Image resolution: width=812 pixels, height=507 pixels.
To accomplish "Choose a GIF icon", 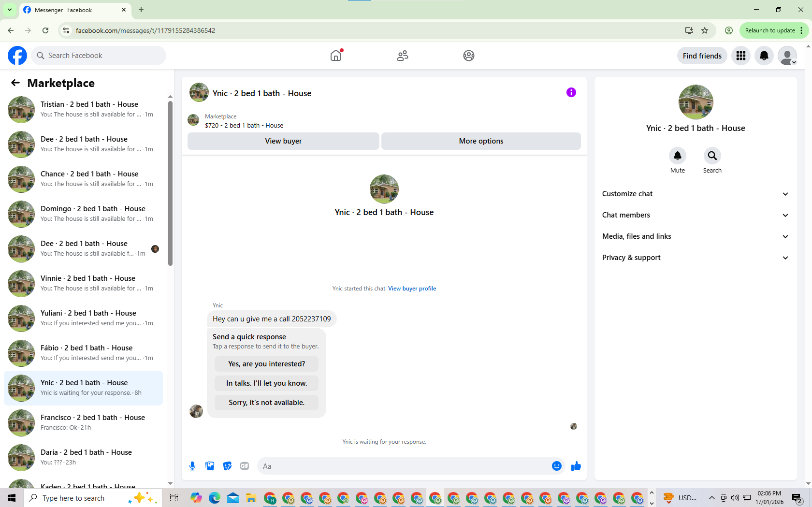I will [x=245, y=466].
